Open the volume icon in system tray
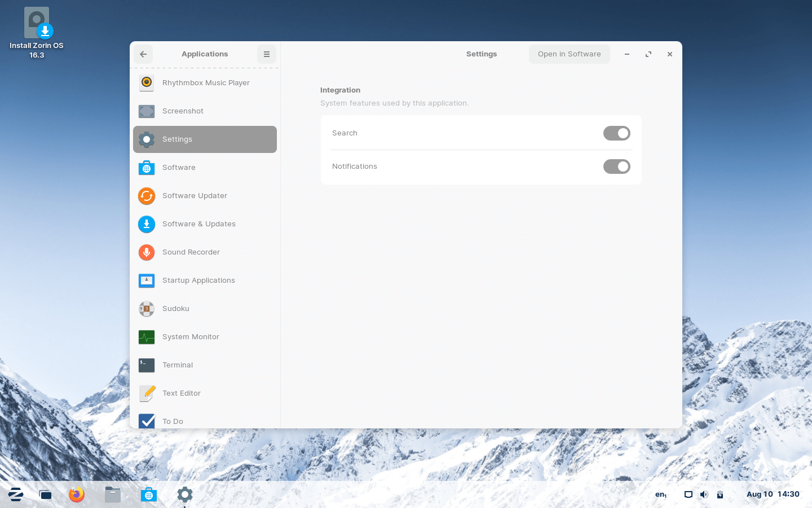The width and height of the screenshot is (812, 508). pos(704,494)
